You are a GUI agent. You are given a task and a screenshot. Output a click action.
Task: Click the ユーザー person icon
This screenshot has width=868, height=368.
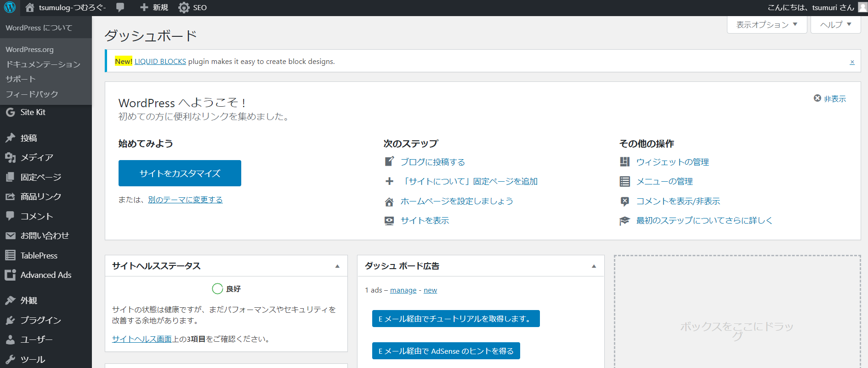[10, 339]
